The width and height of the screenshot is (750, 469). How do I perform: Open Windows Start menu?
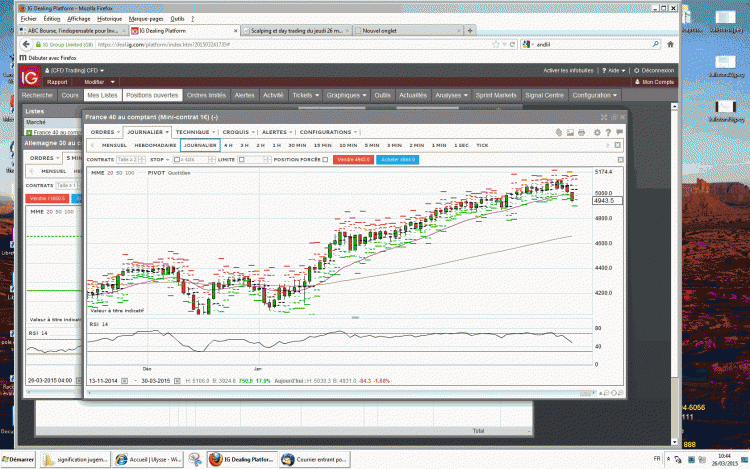coord(18,459)
